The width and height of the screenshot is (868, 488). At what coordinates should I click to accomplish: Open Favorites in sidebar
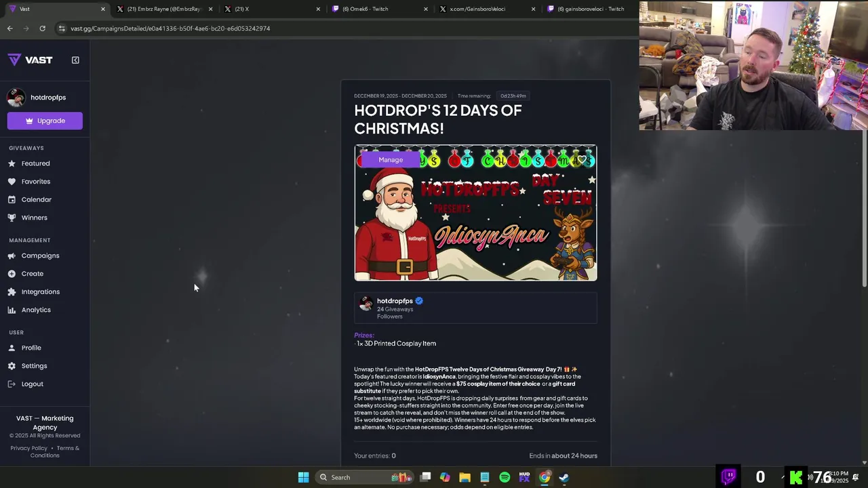[36, 182]
